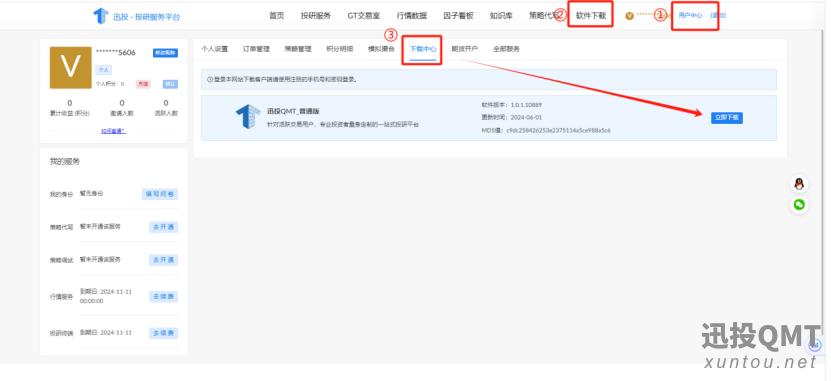Switch to 积分明细 tab
Image resolution: width=831 pixels, height=381 pixels.
tap(340, 49)
